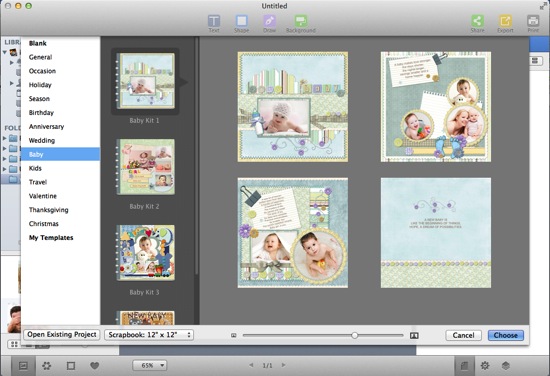Click Open Existing Project button

pyautogui.click(x=62, y=335)
